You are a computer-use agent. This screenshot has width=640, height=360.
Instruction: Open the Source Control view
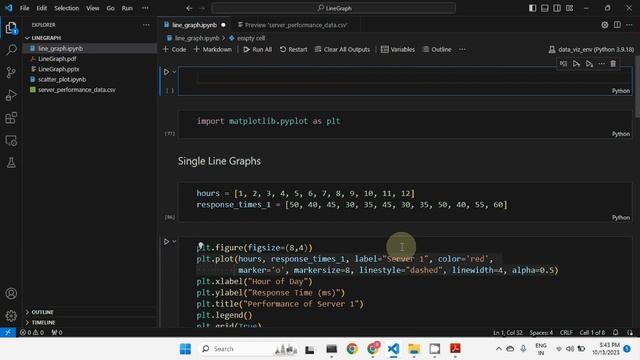coord(11,73)
